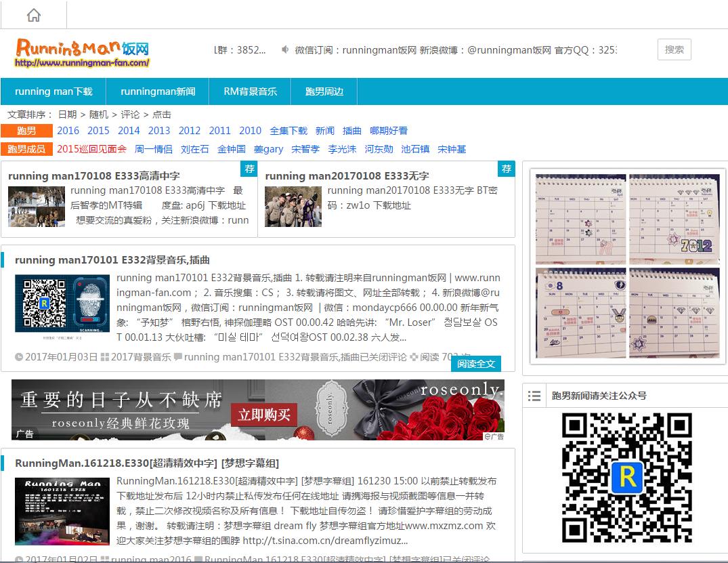Screen dimensions: 728x563
Task: Sort articles by 点击
Action: (x=162, y=114)
